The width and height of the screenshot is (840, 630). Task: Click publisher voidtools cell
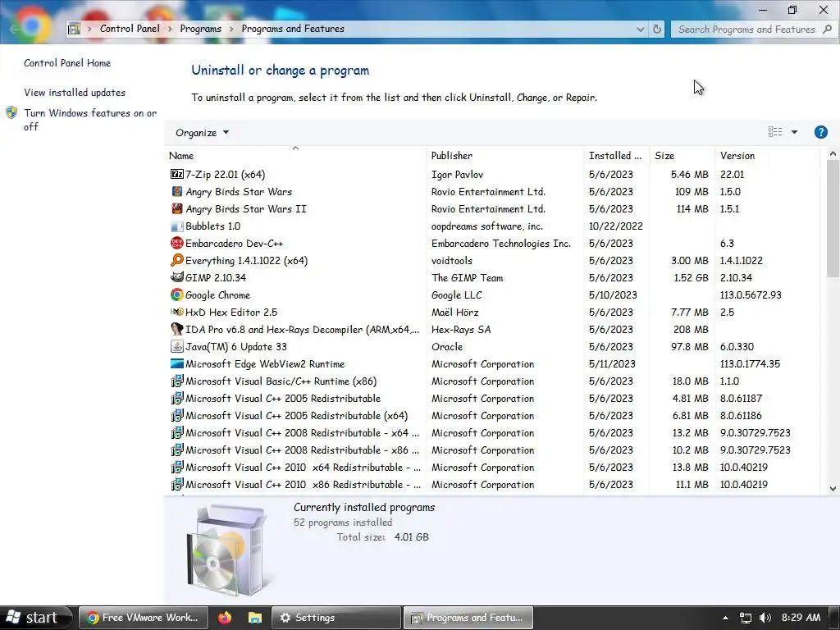click(x=452, y=260)
